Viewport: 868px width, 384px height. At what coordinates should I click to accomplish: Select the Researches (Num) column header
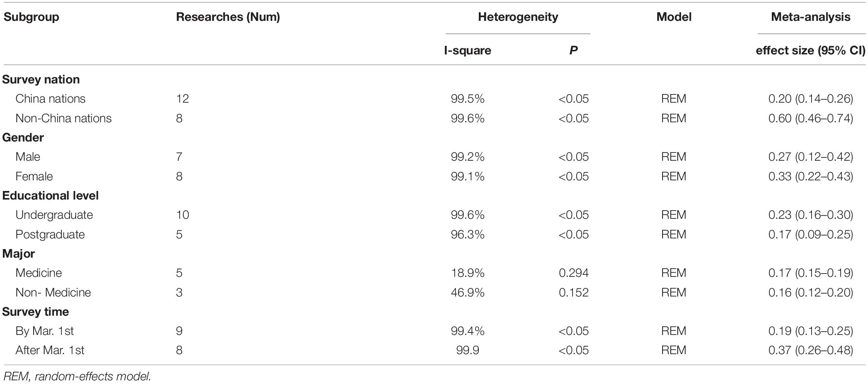coord(228,17)
